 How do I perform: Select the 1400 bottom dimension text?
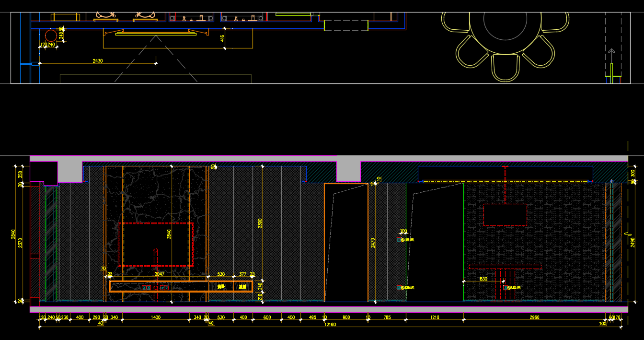156,317
